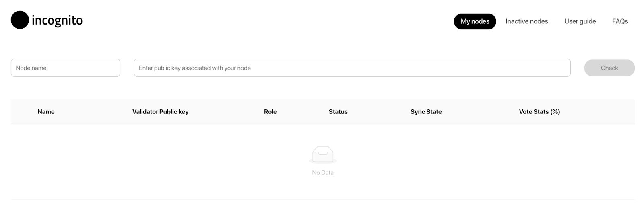
Task: Click the Vote Stats (%) column header
Action: coord(539,112)
